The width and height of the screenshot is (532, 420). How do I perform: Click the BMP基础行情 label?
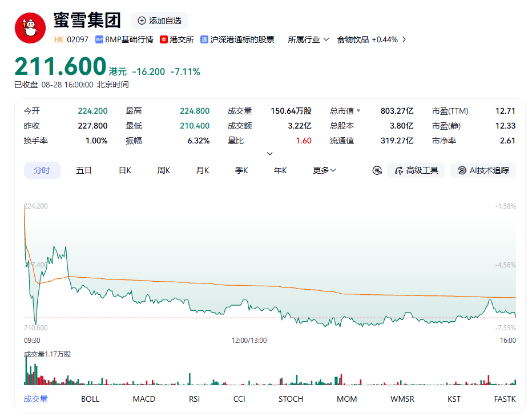[129, 40]
